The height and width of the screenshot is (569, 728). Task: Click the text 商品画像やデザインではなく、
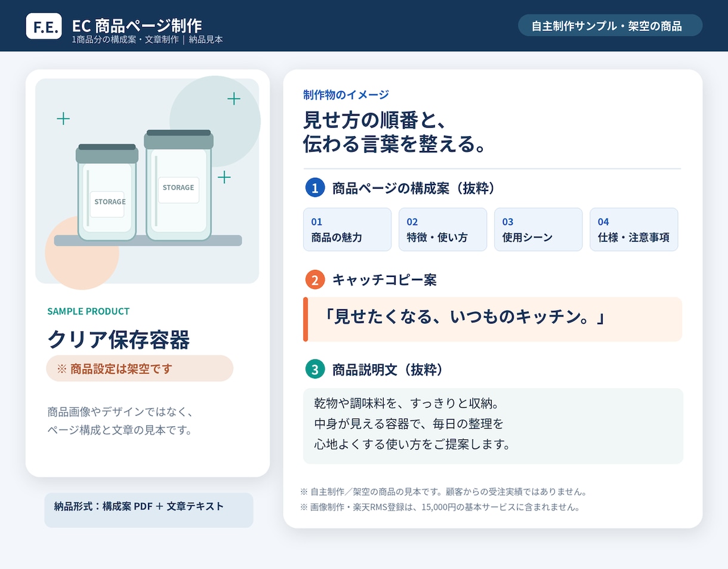pyautogui.click(x=120, y=412)
